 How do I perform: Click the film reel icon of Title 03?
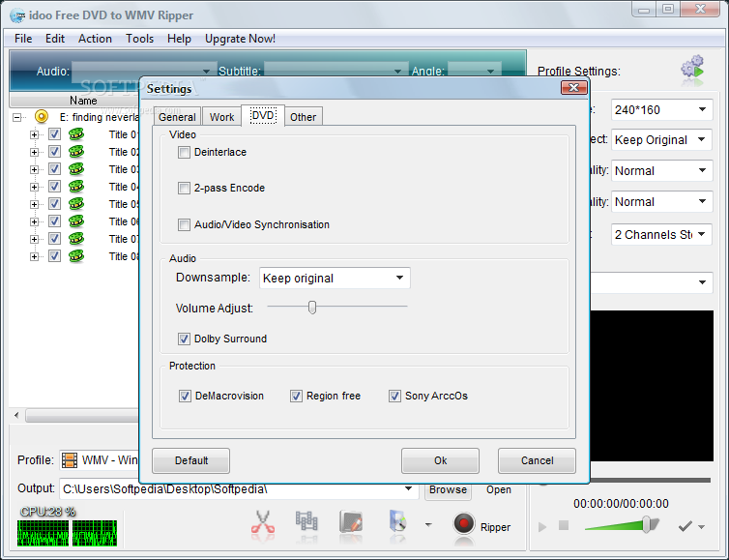click(x=76, y=169)
